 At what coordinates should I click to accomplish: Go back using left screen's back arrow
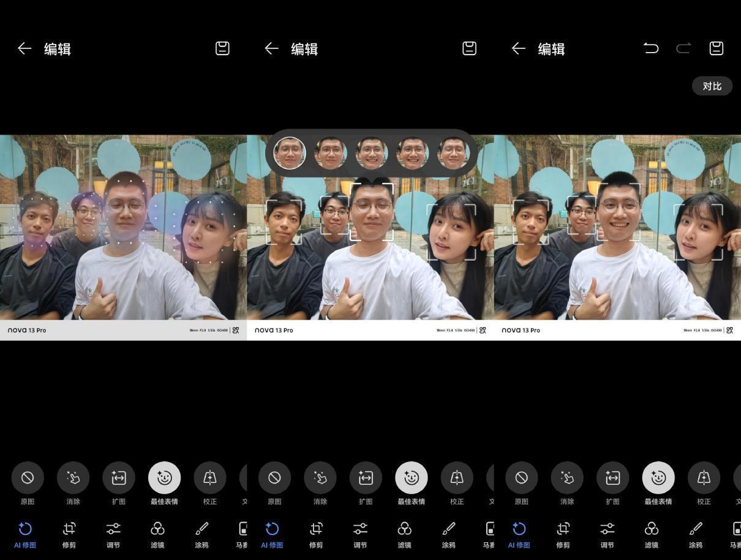point(24,48)
